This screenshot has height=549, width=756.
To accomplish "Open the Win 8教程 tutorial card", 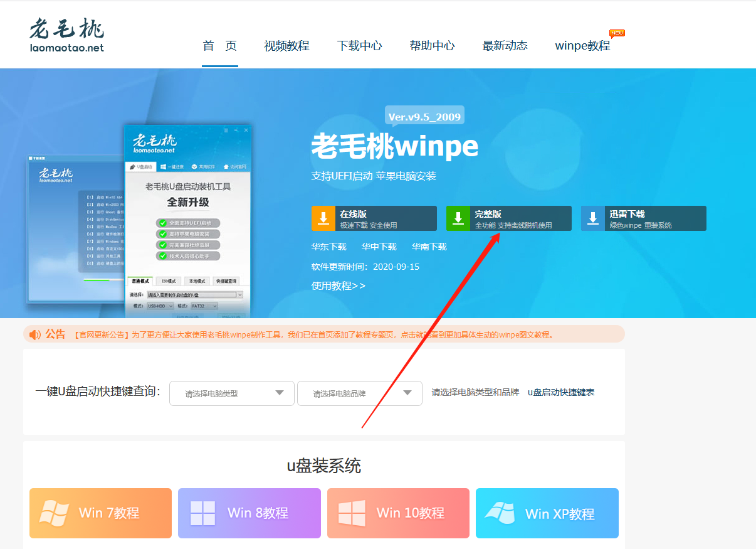I will [x=249, y=513].
